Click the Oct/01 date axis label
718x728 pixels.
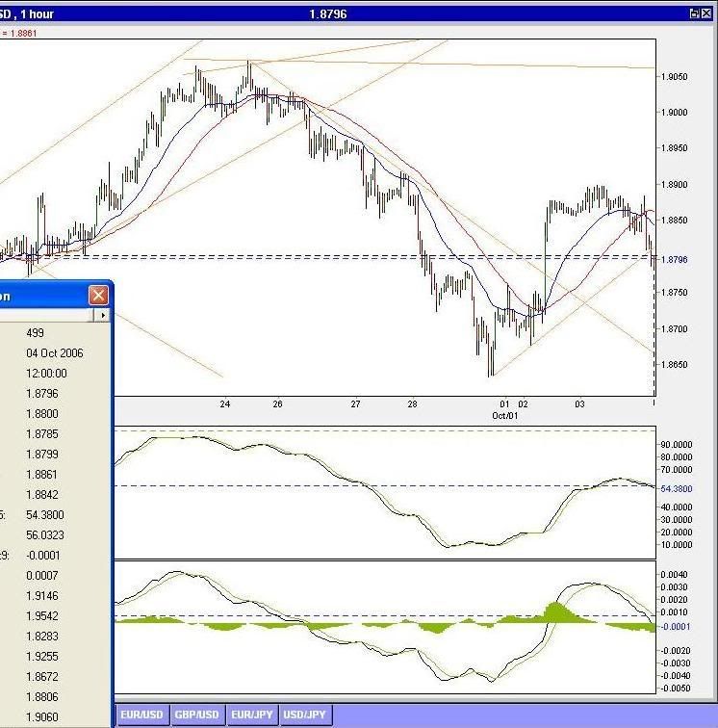point(505,416)
